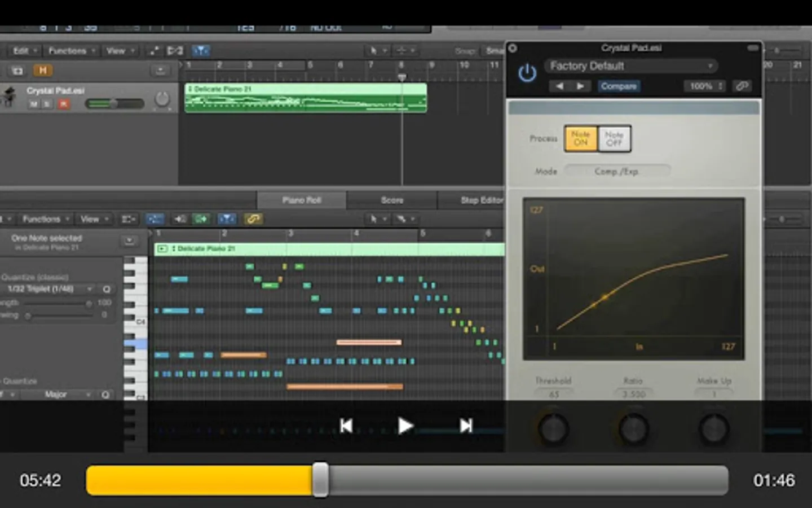The width and height of the screenshot is (812, 508).
Task: Turn the Ratio knob
Action: pyautogui.click(x=633, y=429)
